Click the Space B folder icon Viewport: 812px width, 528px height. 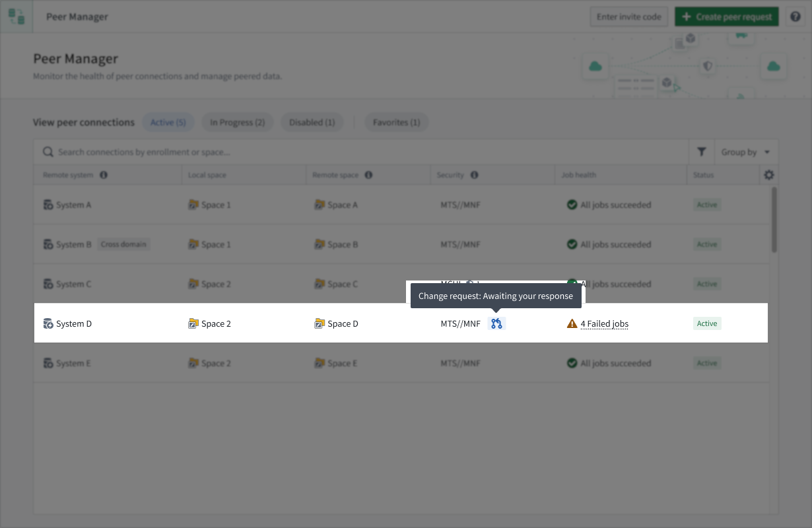(320, 244)
